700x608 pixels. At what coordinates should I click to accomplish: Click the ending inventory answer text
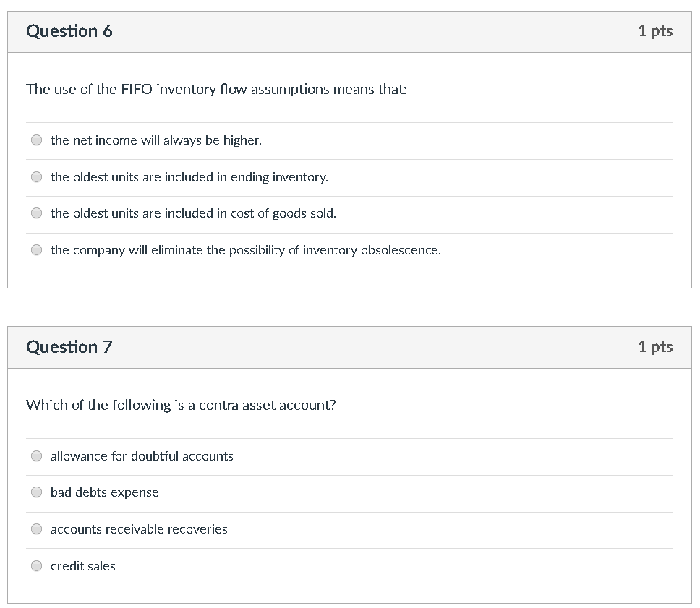click(x=189, y=176)
